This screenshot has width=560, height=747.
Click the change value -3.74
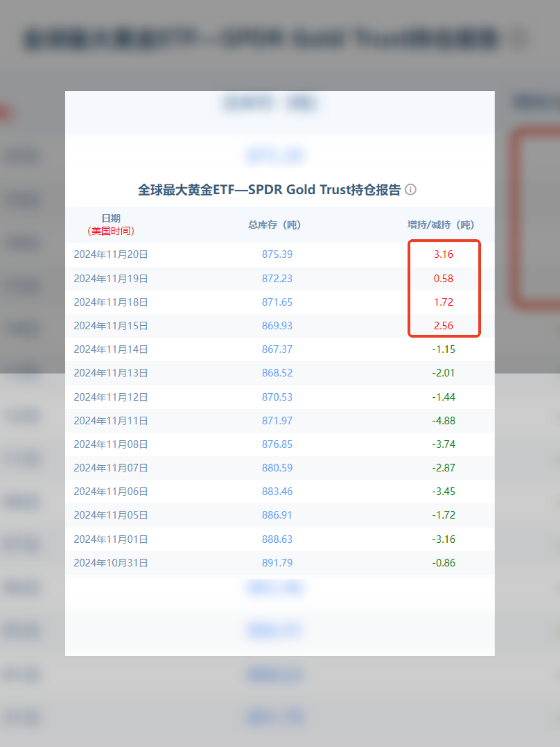coord(444,444)
